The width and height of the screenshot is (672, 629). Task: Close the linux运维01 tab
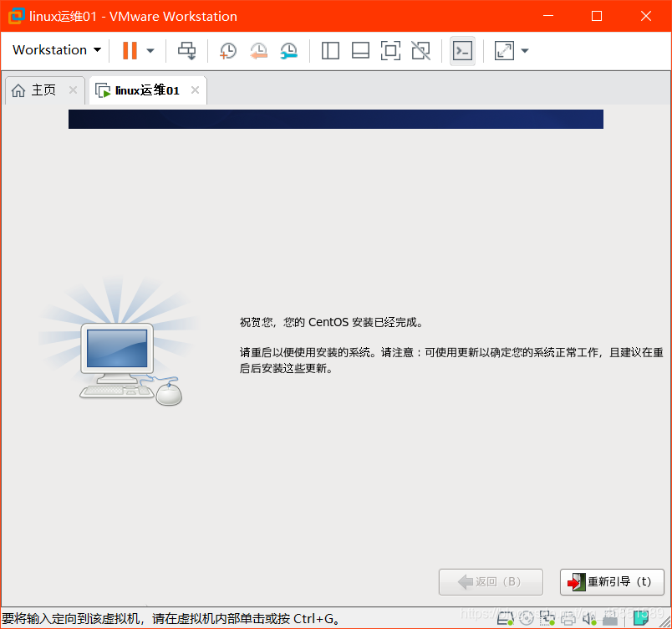(195, 90)
